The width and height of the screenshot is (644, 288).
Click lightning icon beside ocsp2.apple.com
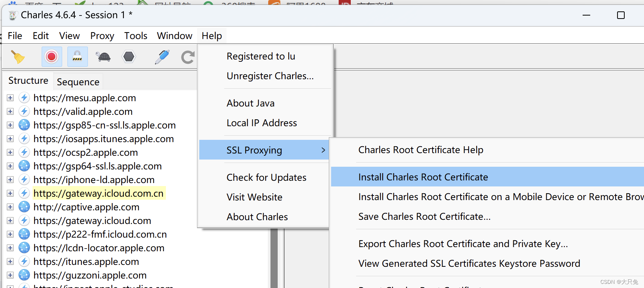pyautogui.click(x=24, y=152)
